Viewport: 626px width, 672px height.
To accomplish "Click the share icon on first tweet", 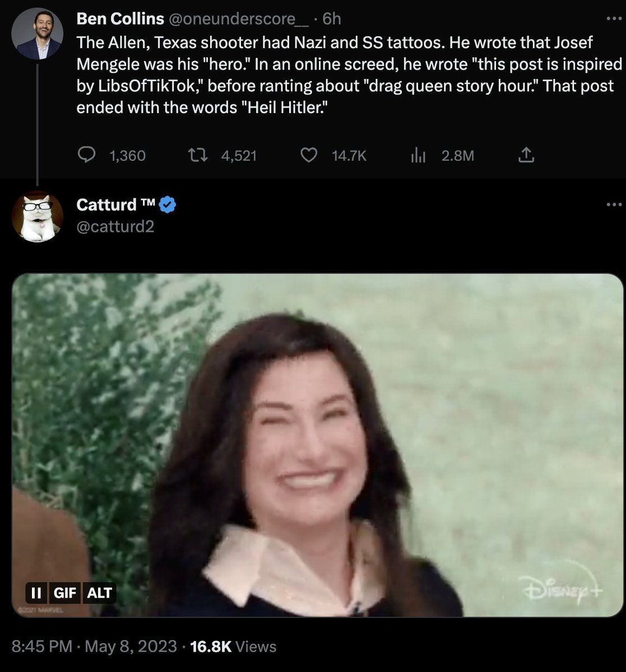I will [526, 155].
